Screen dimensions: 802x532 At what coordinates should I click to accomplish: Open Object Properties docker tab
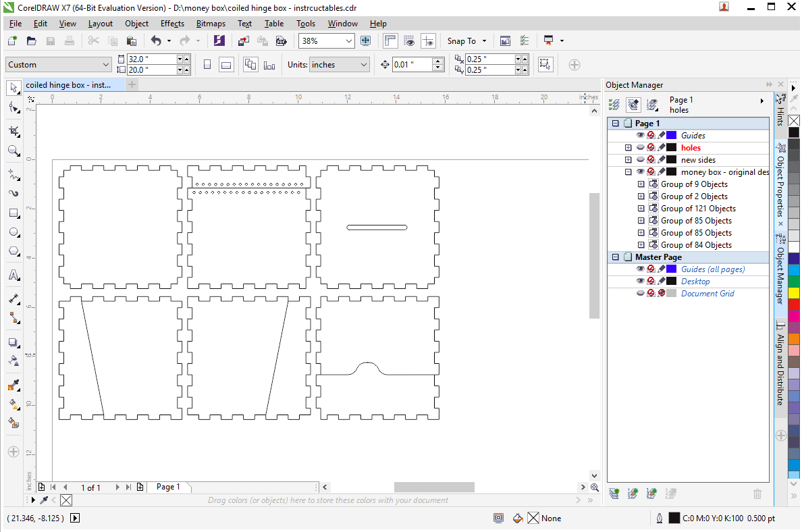tap(780, 186)
